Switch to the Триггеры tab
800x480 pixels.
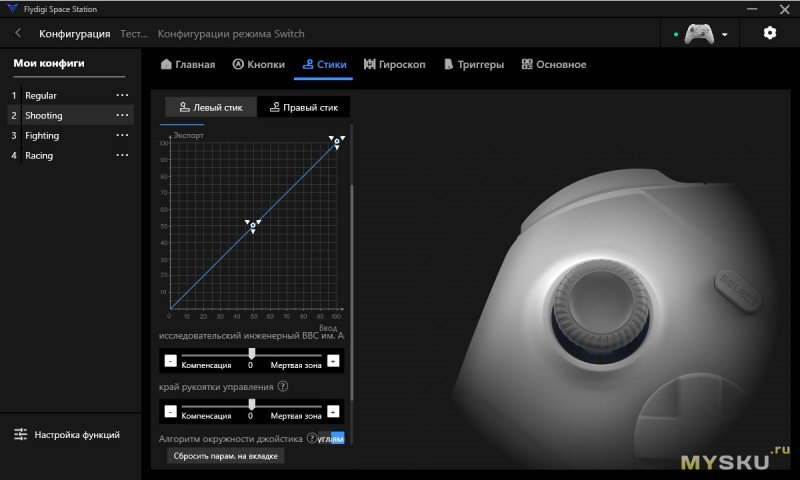474,64
